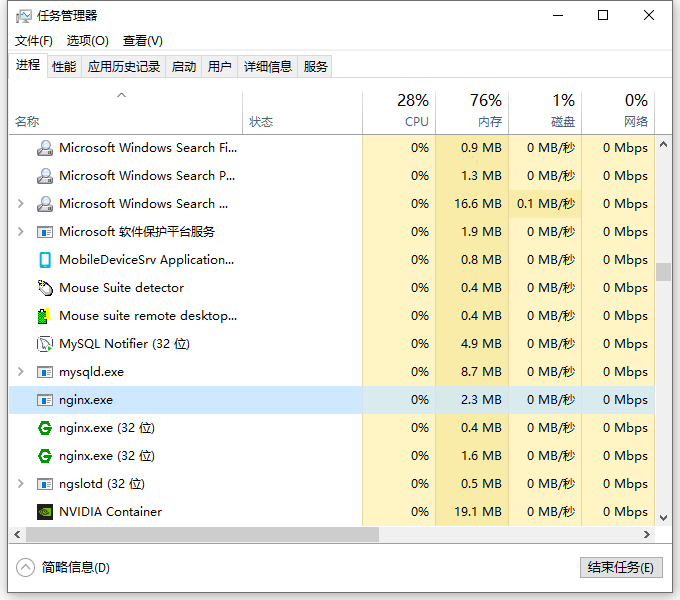Click the Microsoft Windows Search Fi... process icon
Viewport: 680px width, 600px height.
coord(45,148)
